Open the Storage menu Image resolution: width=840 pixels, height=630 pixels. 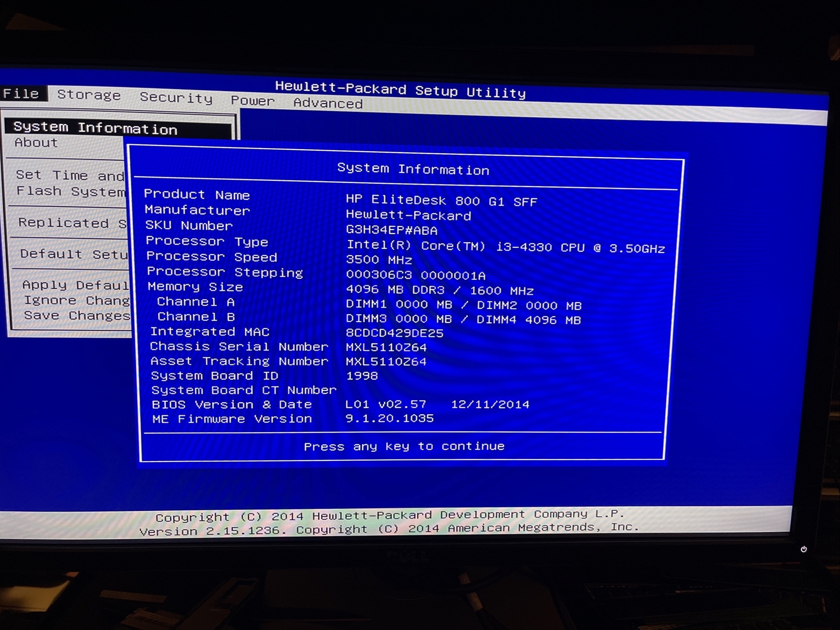[x=89, y=95]
